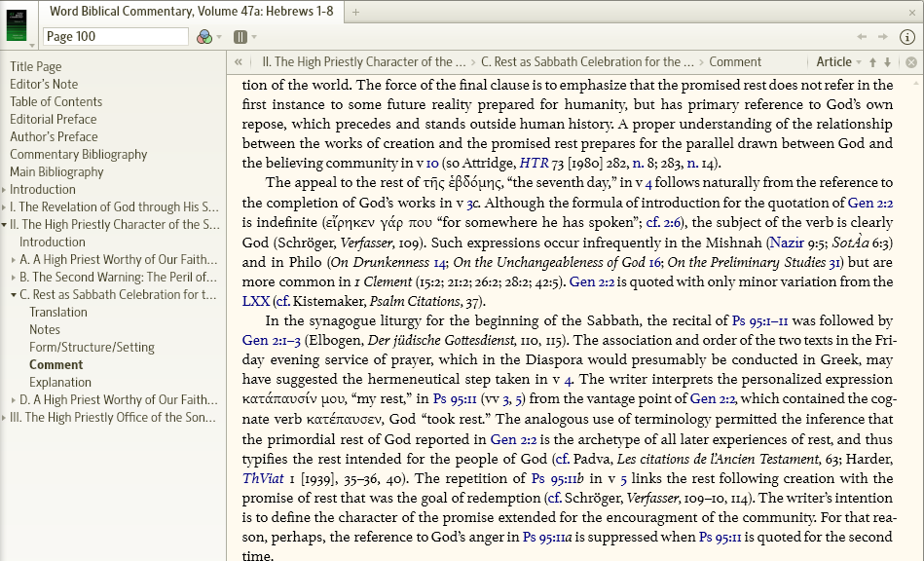924x561 pixels.
Task: Open the Ps 95:11b reference link
Action: point(558,478)
